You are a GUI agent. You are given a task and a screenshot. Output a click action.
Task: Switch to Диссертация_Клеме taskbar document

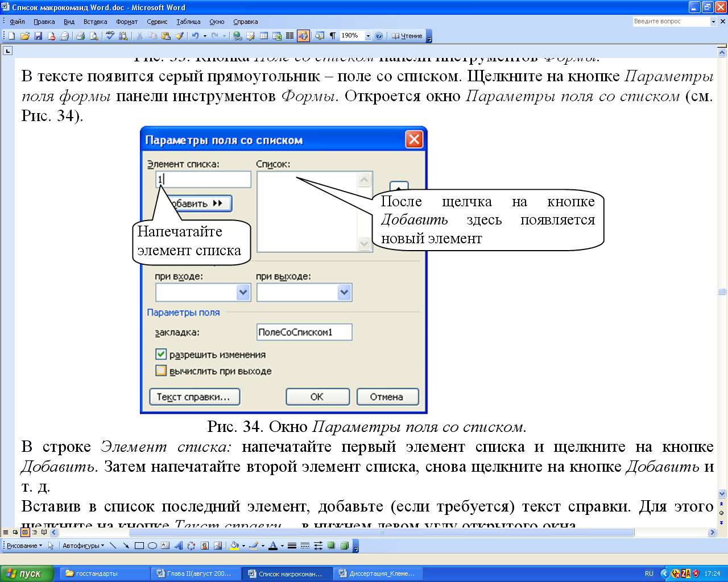point(379,573)
